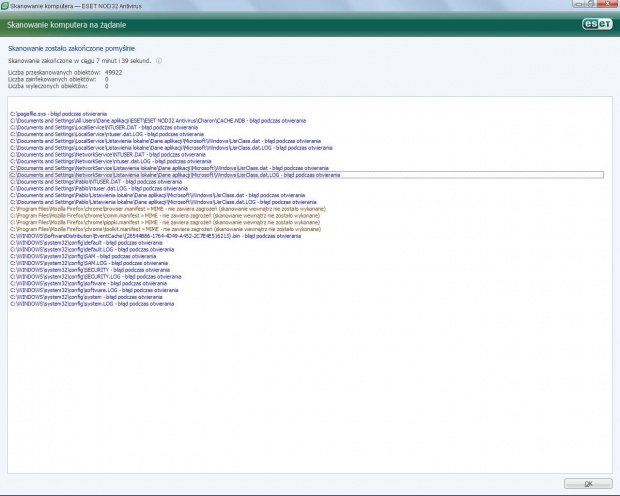Image resolution: width=620 pixels, height=496 pixels.
Task: Click 'Liczba zainfekowanych obiektów' line
Action: (x=58, y=79)
